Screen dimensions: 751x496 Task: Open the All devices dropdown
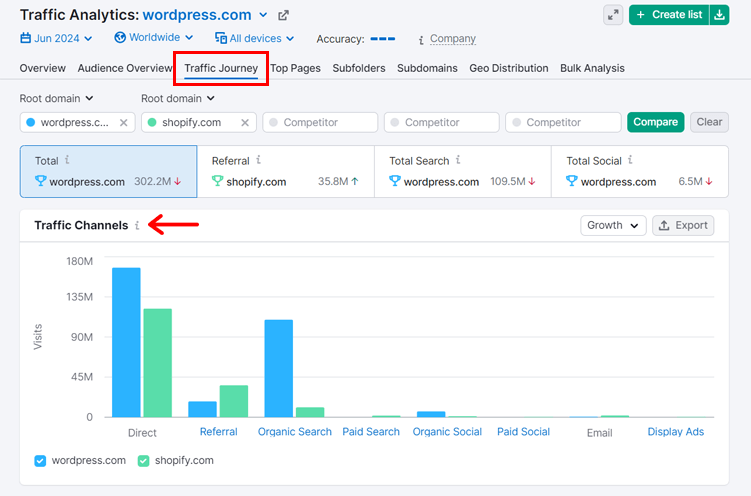tap(254, 38)
